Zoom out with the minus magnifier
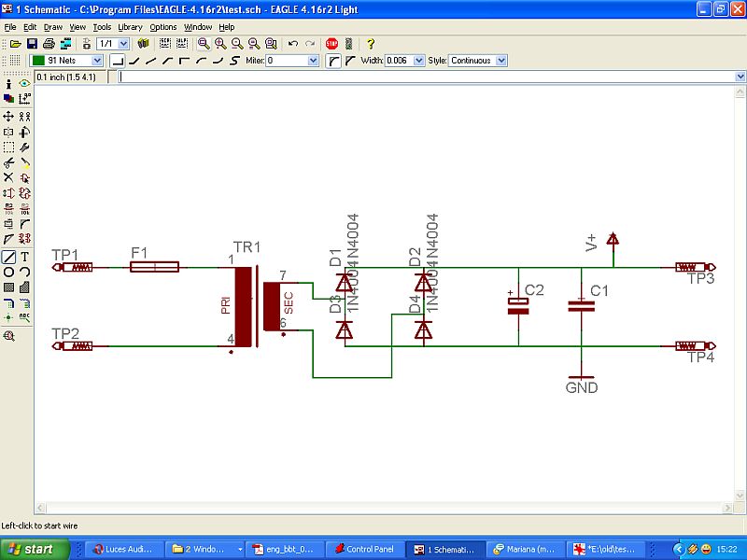 coord(237,44)
